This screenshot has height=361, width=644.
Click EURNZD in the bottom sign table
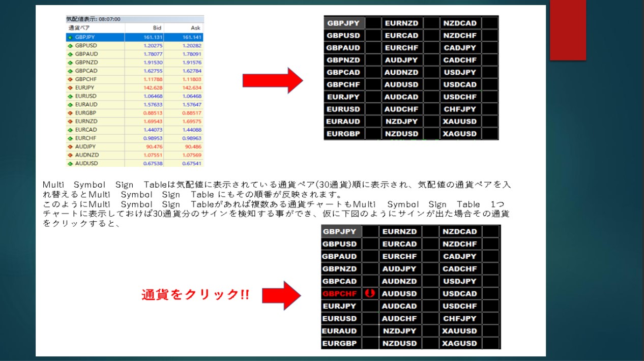pos(399,231)
